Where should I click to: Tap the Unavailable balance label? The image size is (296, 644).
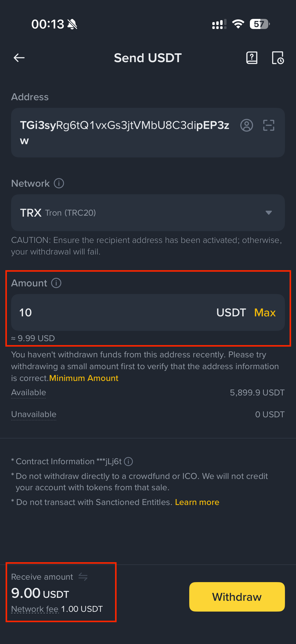34,414
